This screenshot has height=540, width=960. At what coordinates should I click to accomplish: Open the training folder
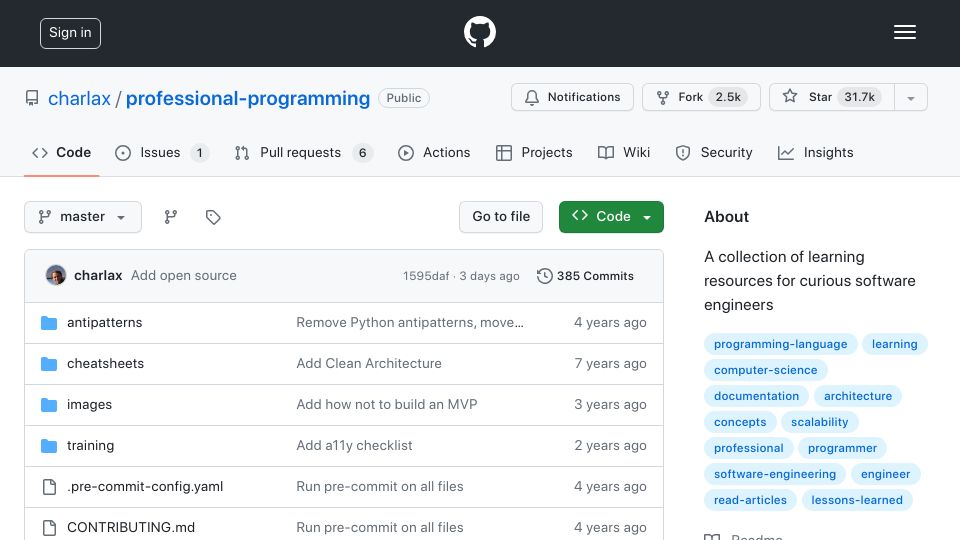[91, 446]
